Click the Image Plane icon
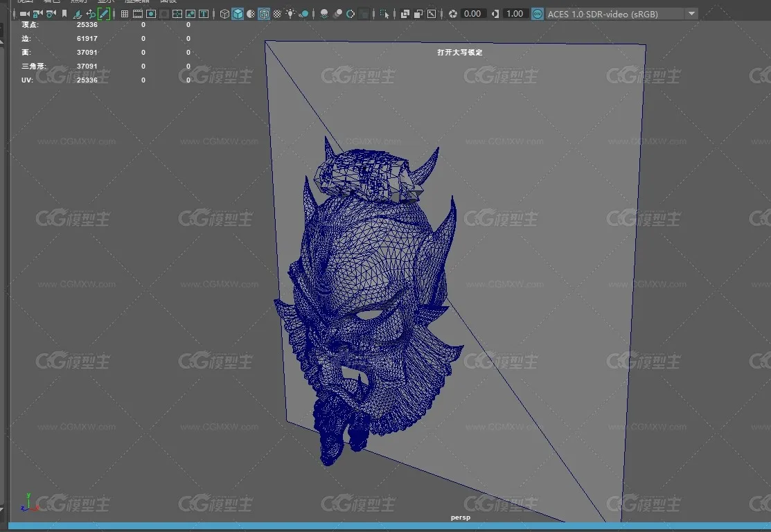Image resolution: width=771 pixels, height=532 pixels. point(78,14)
